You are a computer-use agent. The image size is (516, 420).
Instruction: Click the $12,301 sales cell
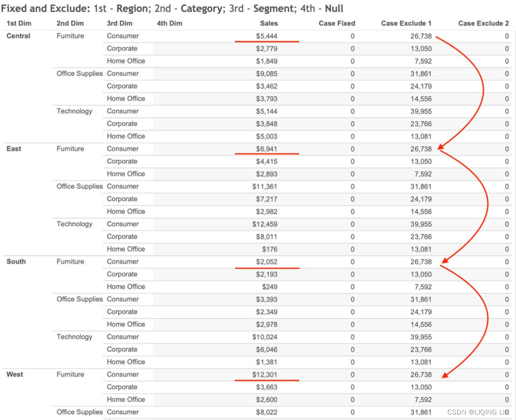[x=264, y=375]
